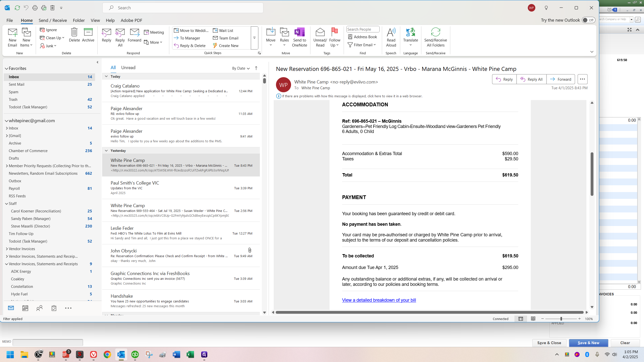Open the Calendar view icon

pyautogui.click(x=25, y=308)
